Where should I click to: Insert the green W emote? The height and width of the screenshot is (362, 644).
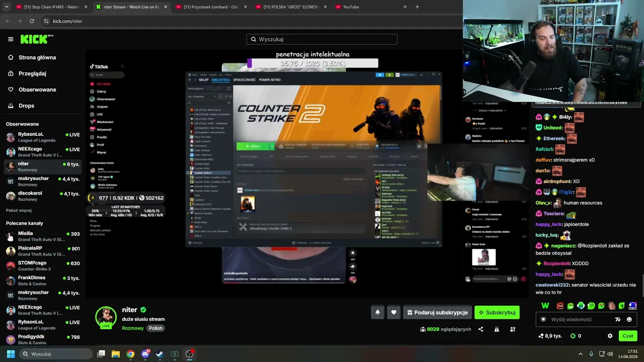(x=545, y=305)
